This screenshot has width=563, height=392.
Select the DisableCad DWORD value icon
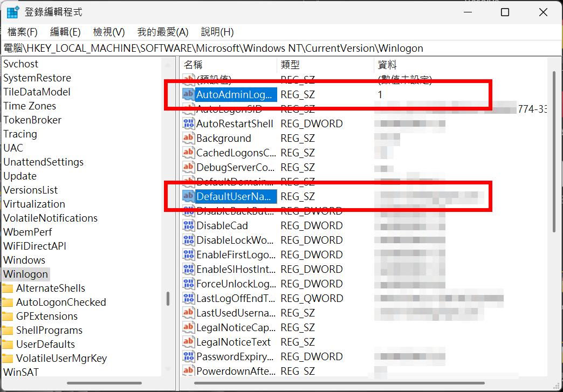tap(189, 225)
